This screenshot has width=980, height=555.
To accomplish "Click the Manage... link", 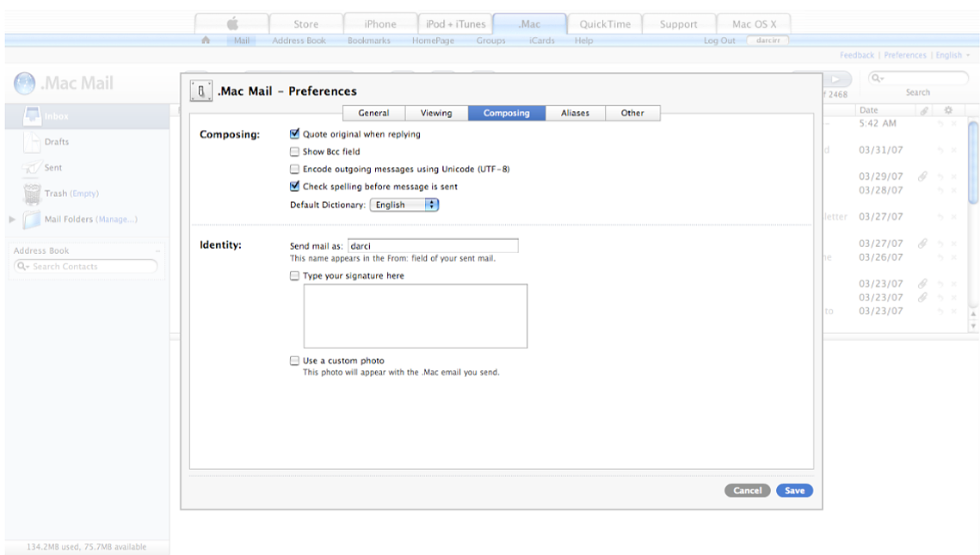I will (x=116, y=219).
